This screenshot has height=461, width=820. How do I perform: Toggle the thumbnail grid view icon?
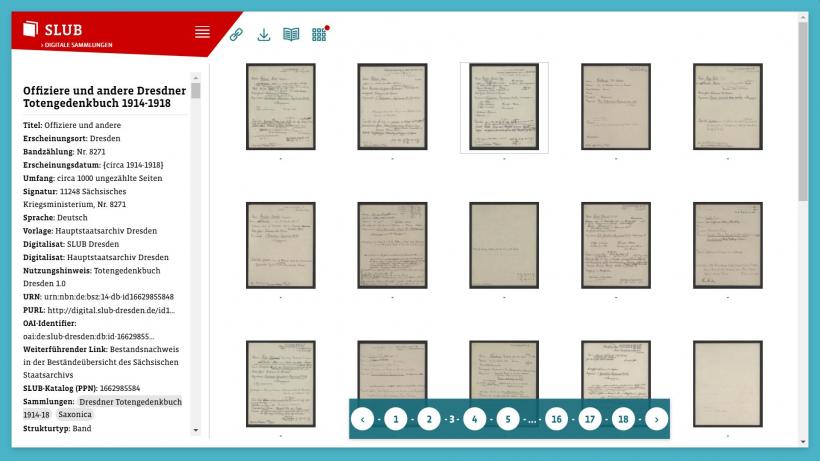click(x=319, y=34)
